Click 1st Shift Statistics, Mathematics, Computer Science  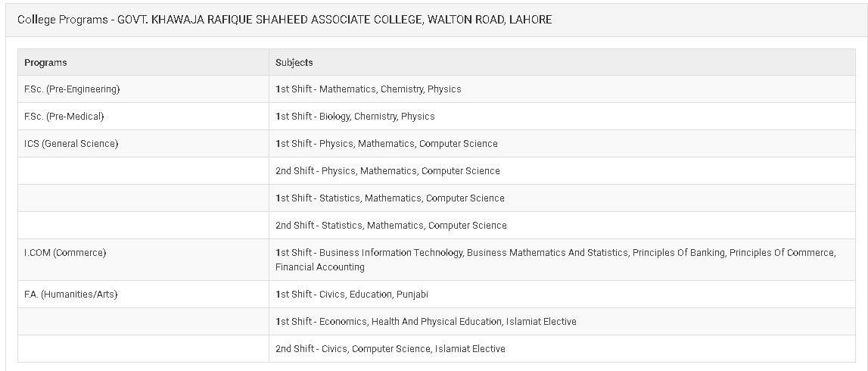562,198
